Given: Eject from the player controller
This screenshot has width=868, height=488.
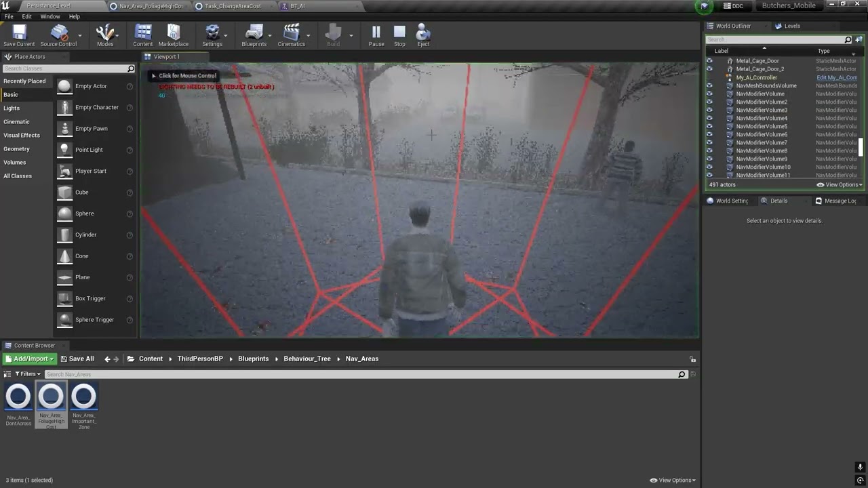Looking at the screenshot, I should tap(423, 33).
